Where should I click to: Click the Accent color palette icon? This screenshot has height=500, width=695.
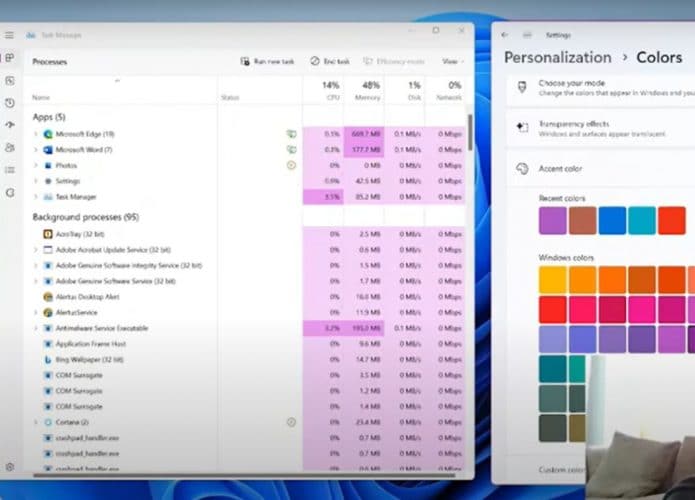click(x=522, y=169)
